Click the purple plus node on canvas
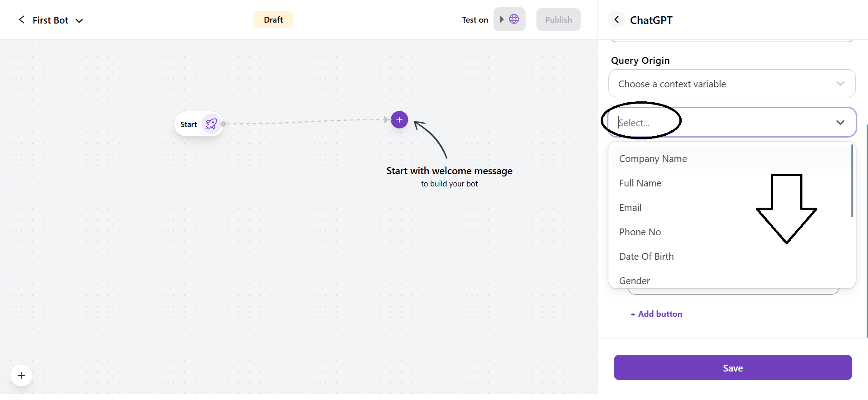 coord(399,120)
